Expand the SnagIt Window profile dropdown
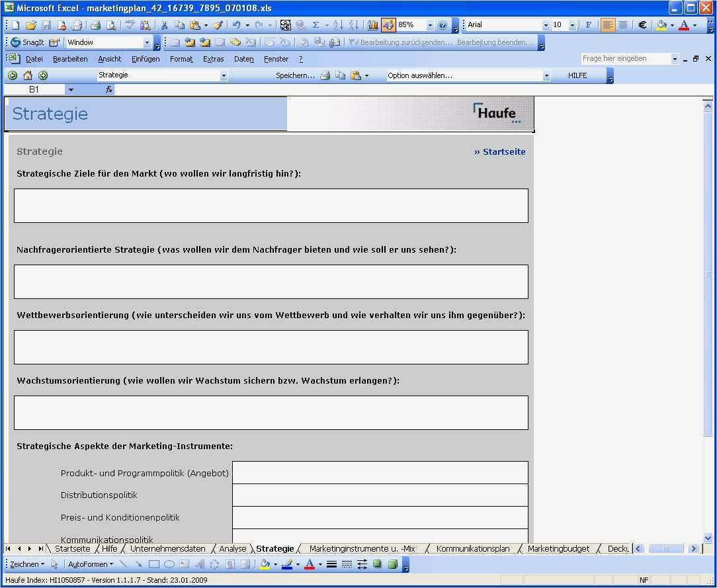The image size is (717, 588). click(147, 42)
